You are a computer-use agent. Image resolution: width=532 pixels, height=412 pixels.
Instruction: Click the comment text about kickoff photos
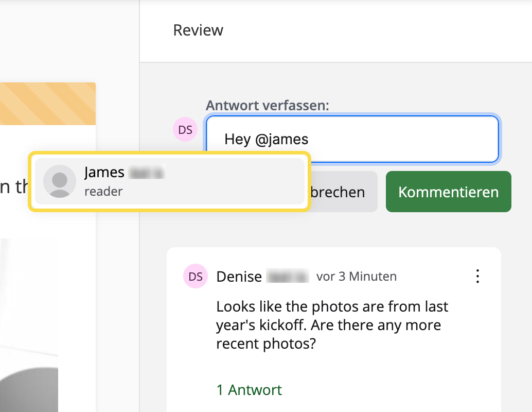[x=332, y=325]
